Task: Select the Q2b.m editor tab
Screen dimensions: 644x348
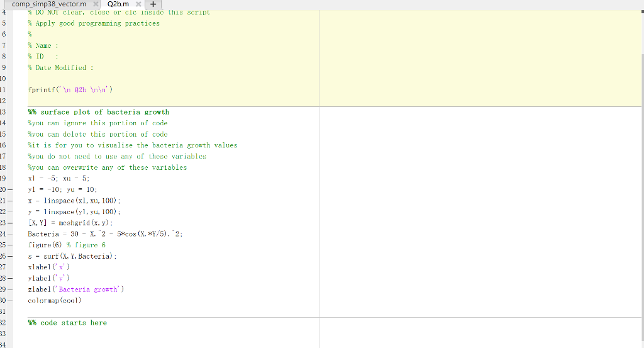Action: pyautogui.click(x=118, y=4)
